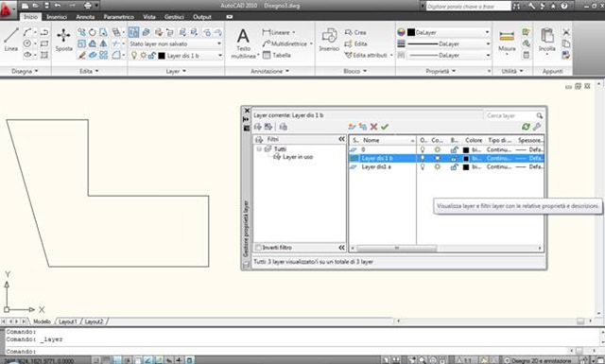Click the Inserisci block icon

(x=329, y=40)
